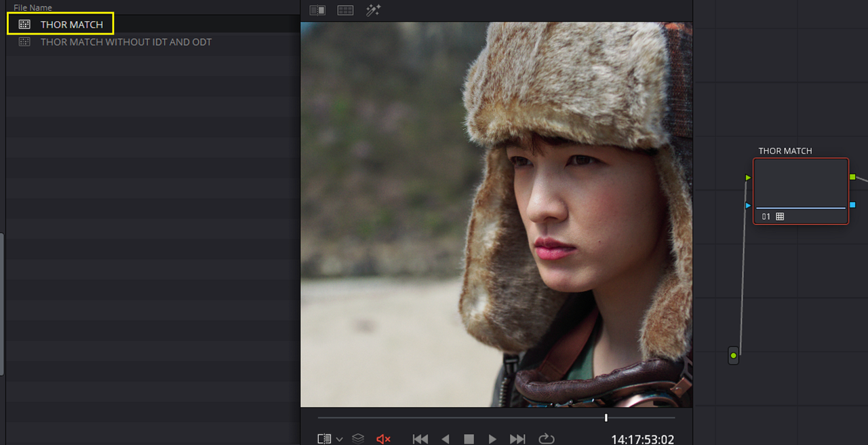Screen dimensions: 868x445
Task: Click the green RGB output on node 01
Action: pos(852,177)
